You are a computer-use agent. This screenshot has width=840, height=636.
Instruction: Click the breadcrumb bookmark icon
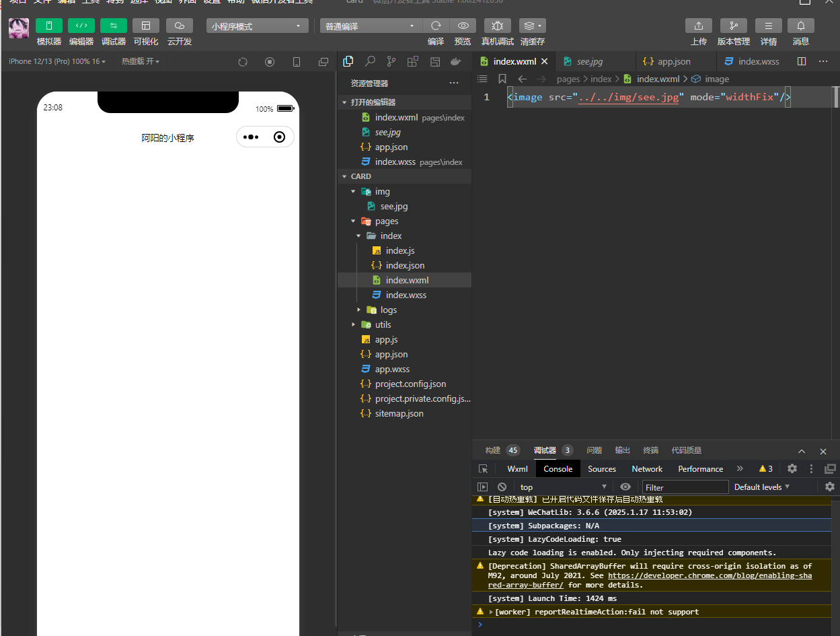pyautogui.click(x=502, y=79)
